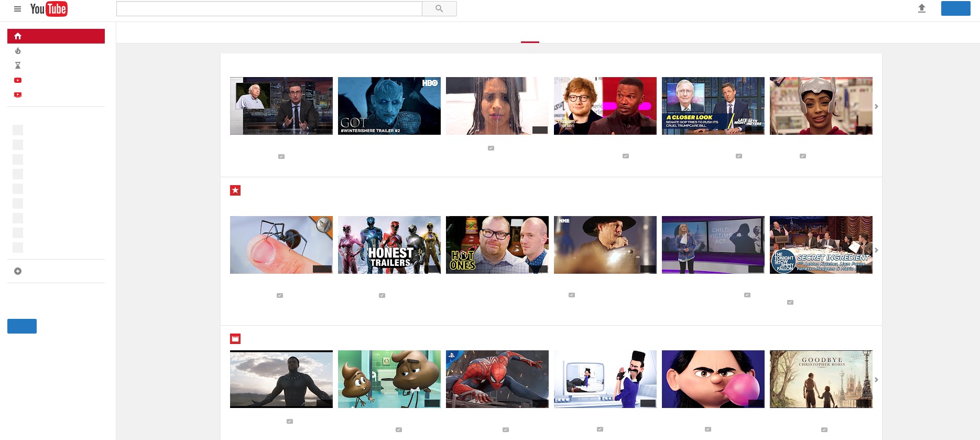The image size is (980, 440).
Task: Show next videos in the top thumbnail row
Action: pyautogui.click(x=876, y=106)
